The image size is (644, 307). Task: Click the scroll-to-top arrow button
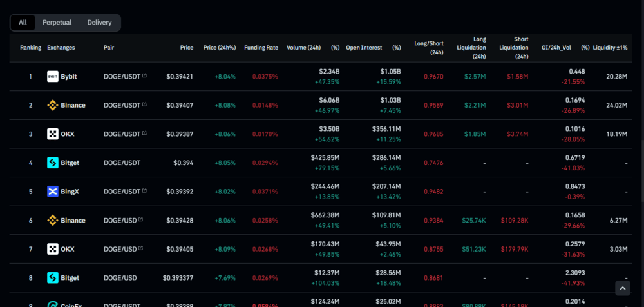pyautogui.click(x=623, y=288)
